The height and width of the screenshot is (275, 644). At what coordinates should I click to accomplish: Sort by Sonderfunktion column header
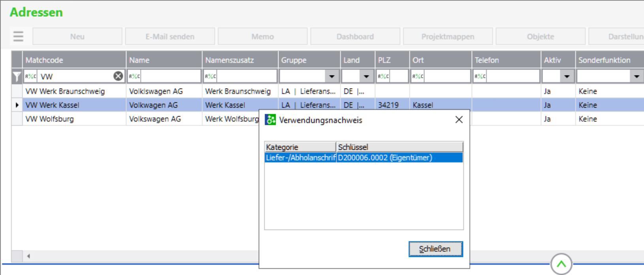[610, 60]
